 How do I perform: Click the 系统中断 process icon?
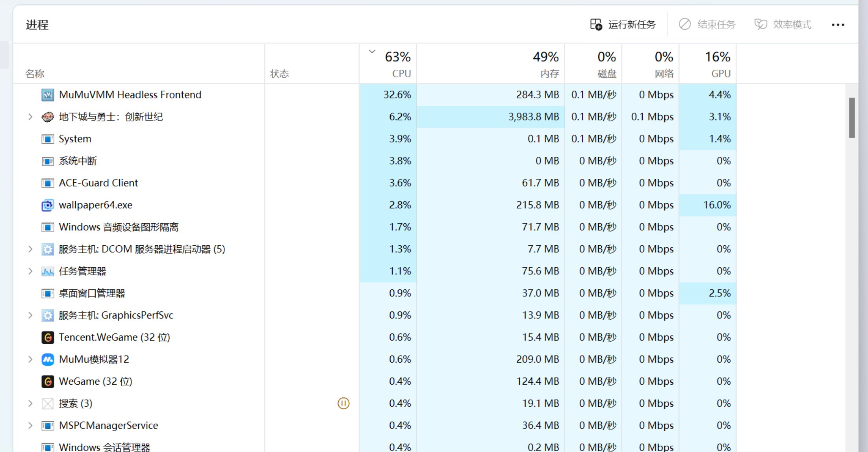pos(48,161)
